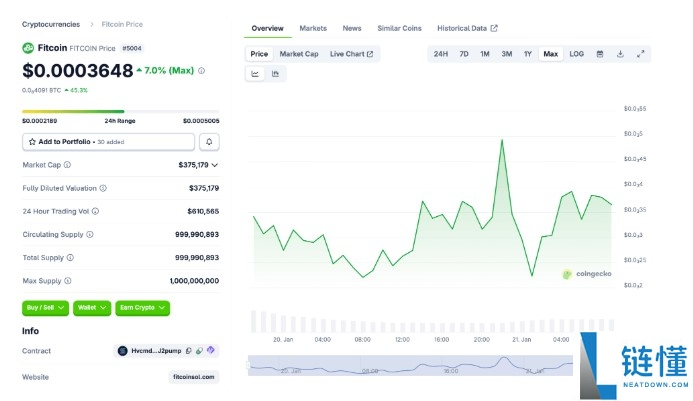Click the volume bars under the chart

(x=432, y=322)
